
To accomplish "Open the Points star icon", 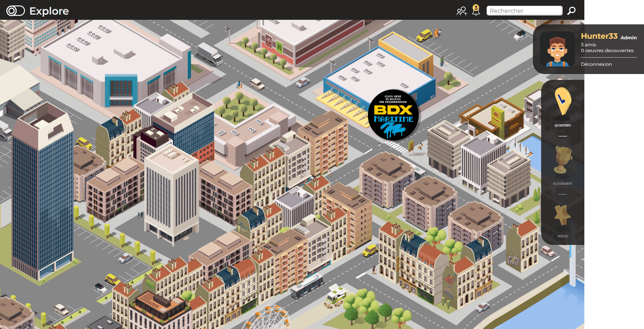I will tap(562, 216).
